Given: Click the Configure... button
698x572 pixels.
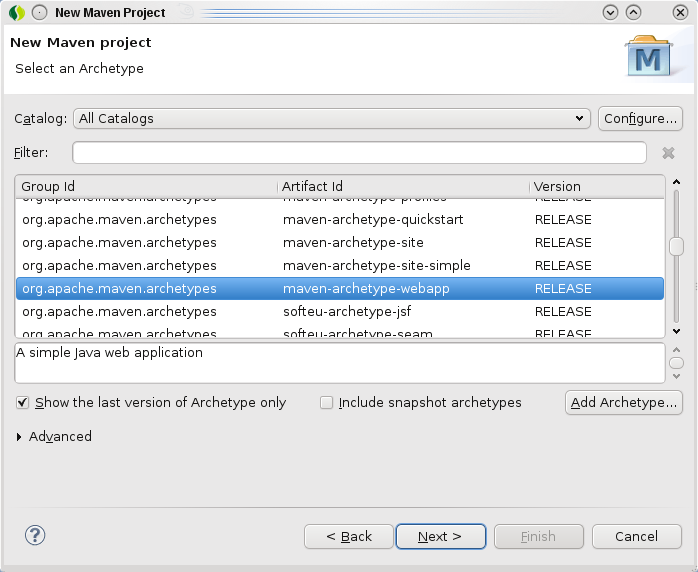Looking at the screenshot, I should pyautogui.click(x=640, y=119).
